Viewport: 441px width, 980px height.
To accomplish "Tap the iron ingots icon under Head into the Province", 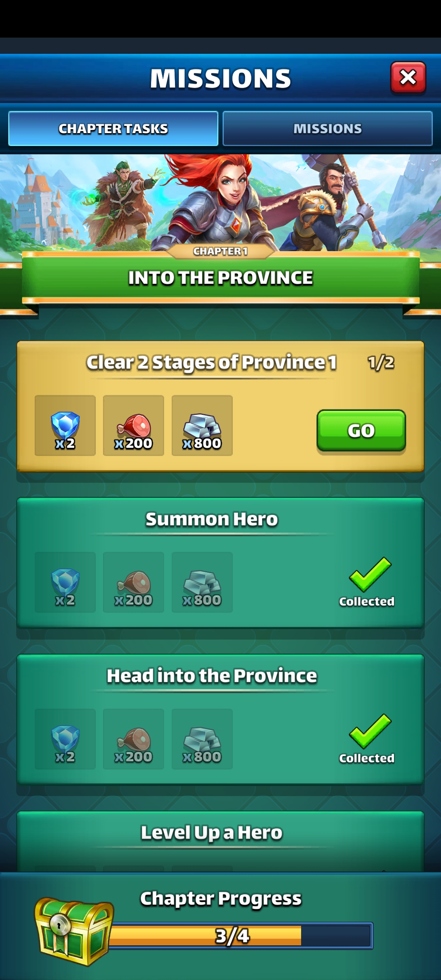I will [202, 739].
